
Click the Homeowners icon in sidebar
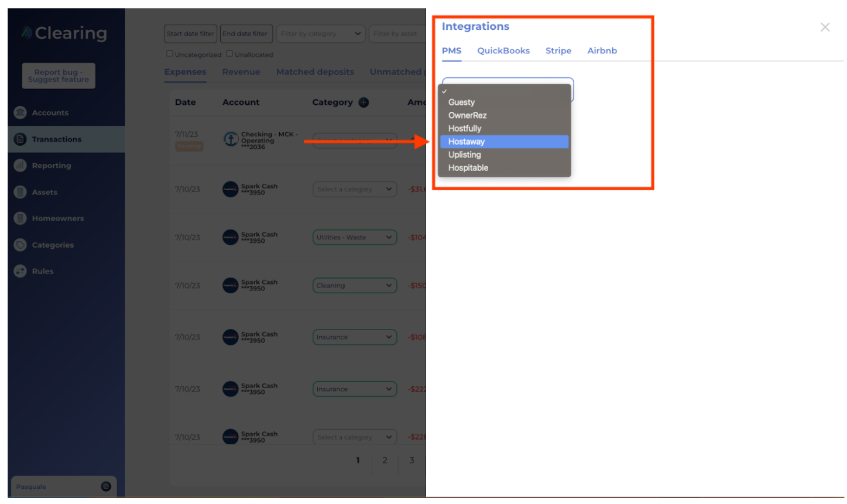(20, 218)
